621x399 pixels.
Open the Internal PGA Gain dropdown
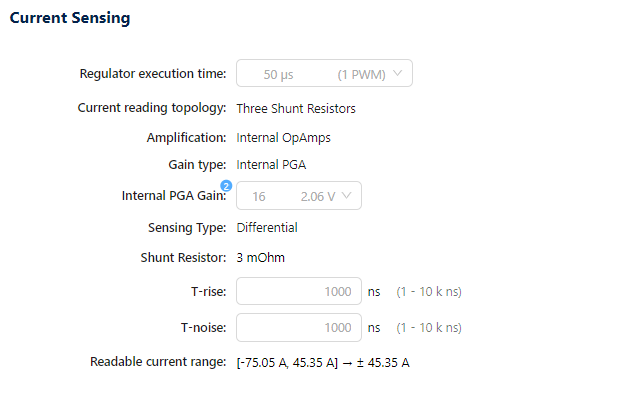(299, 196)
